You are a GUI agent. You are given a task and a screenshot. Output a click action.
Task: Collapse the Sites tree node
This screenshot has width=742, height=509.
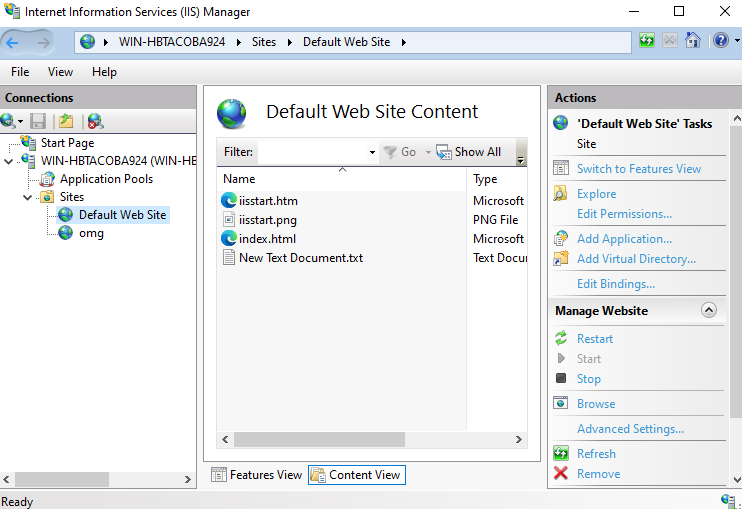pyautogui.click(x=27, y=197)
